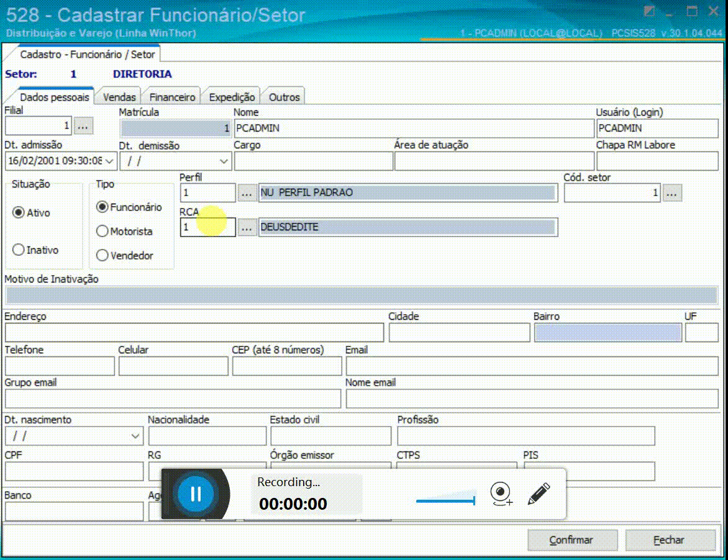
Task: Open the Expedição tab
Action: point(232,97)
